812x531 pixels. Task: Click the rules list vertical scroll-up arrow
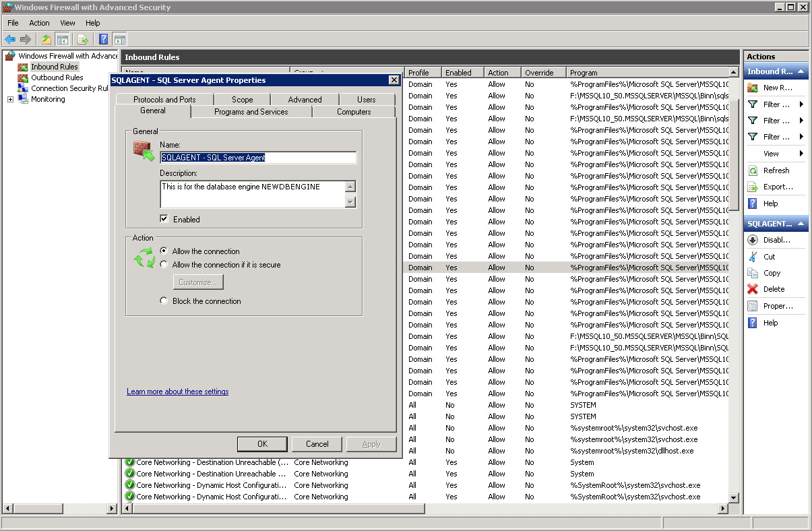point(734,72)
